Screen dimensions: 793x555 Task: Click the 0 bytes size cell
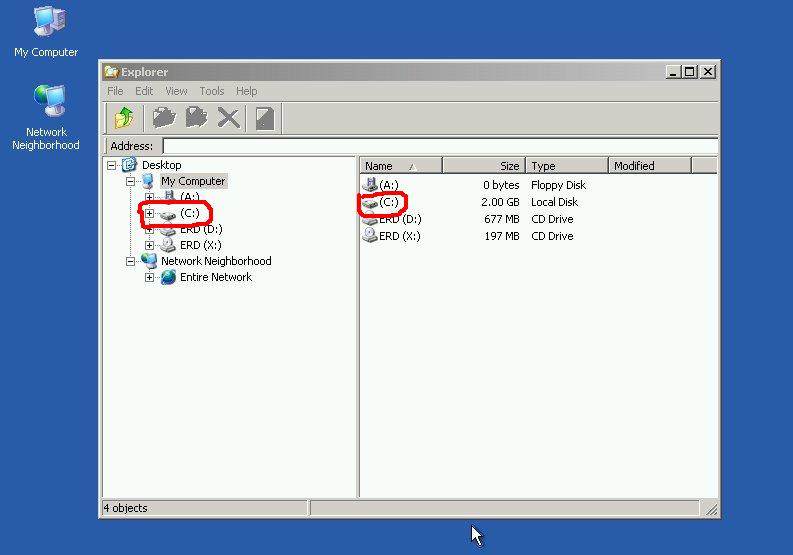tap(501, 185)
